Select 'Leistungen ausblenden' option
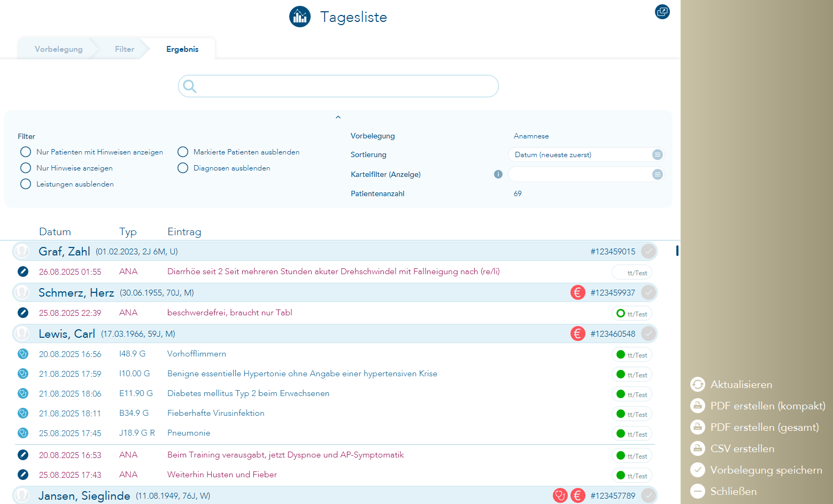This screenshot has height=504, width=833. (x=26, y=184)
